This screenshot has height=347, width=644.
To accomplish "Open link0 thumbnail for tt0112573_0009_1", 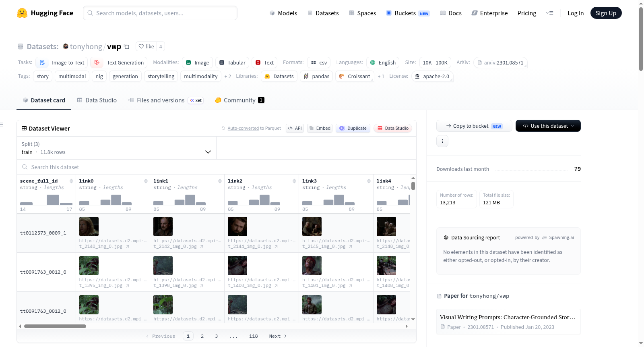I will pyautogui.click(x=89, y=226).
